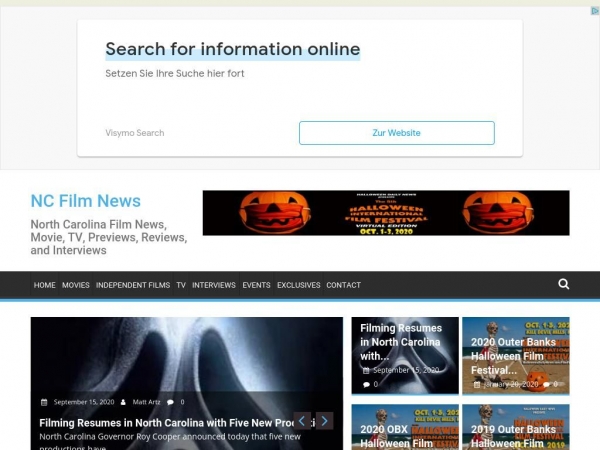Click comment bubble icon in main slider meta
Viewport: 600px width, 450px height.
tap(170, 402)
